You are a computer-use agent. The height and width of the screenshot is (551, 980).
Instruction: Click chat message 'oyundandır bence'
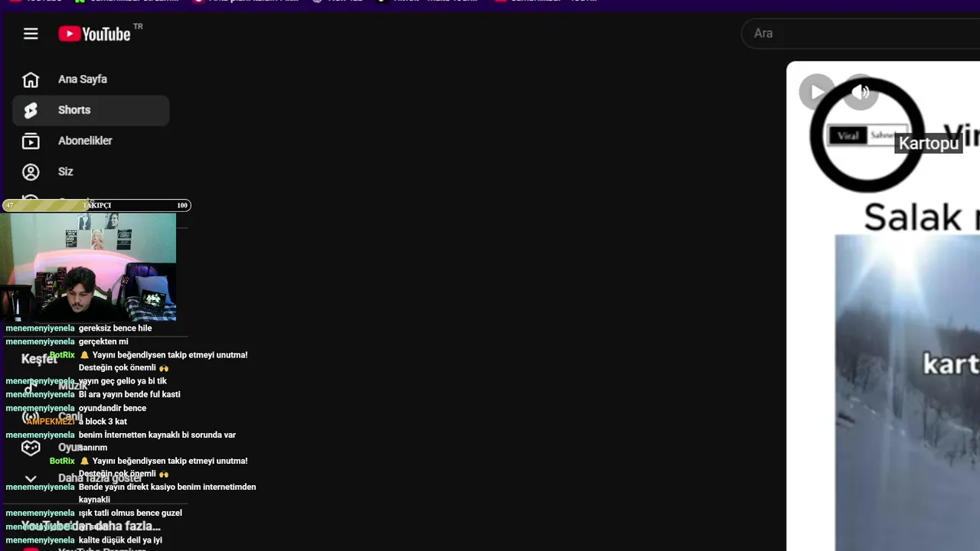113,408
